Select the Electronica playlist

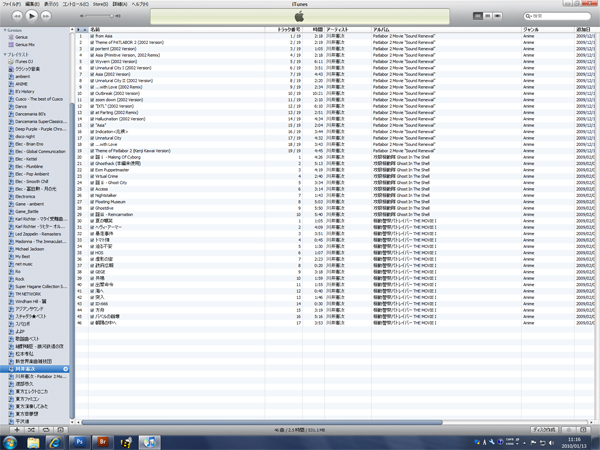click(25, 196)
